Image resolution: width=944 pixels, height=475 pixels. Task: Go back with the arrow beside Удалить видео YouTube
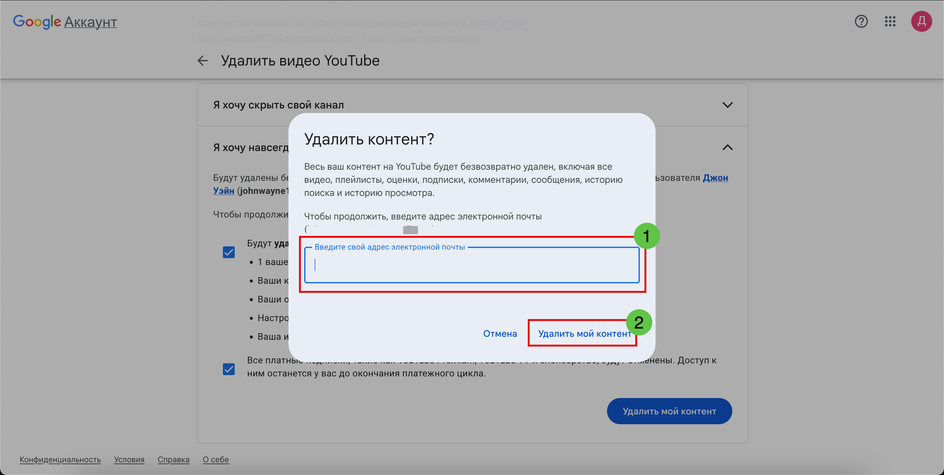[202, 61]
